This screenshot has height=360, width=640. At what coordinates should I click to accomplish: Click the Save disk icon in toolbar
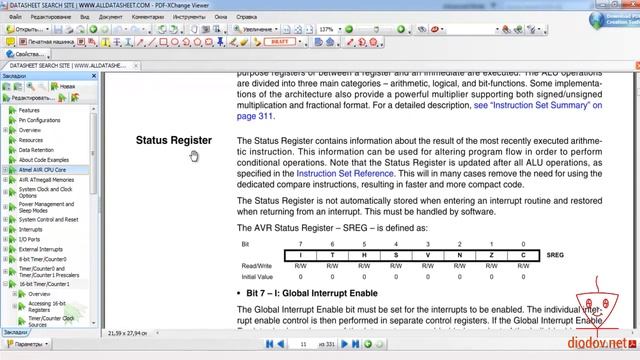click(58, 29)
